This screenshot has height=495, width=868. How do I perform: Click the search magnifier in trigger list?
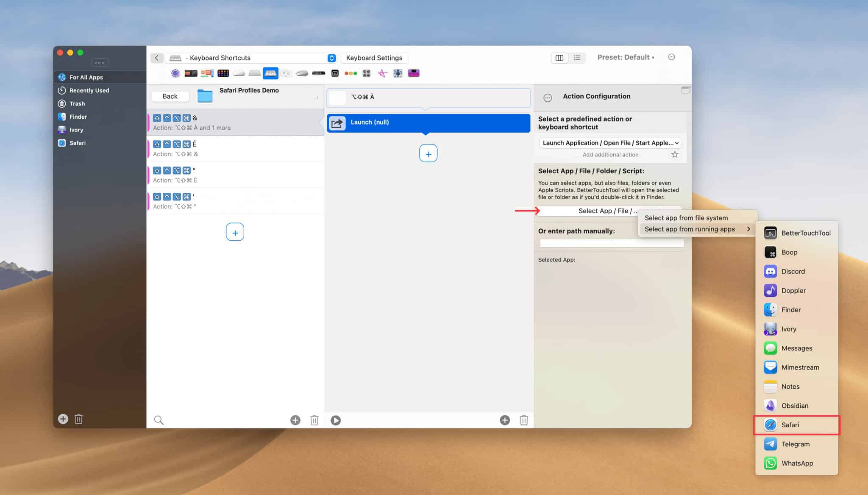pyautogui.click(x=159, y=420)
